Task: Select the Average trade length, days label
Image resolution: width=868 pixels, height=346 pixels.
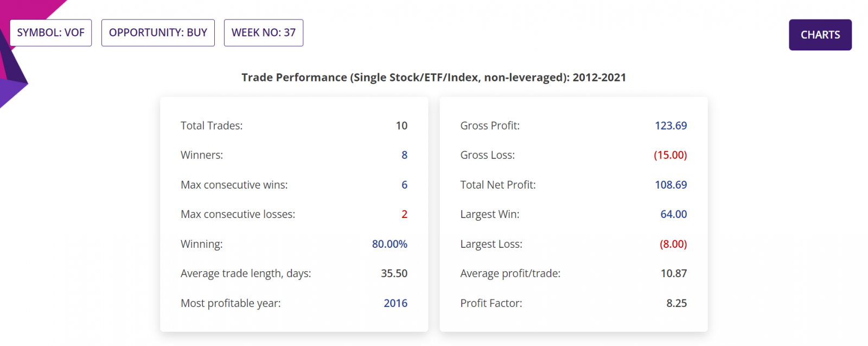Action: 246,273
